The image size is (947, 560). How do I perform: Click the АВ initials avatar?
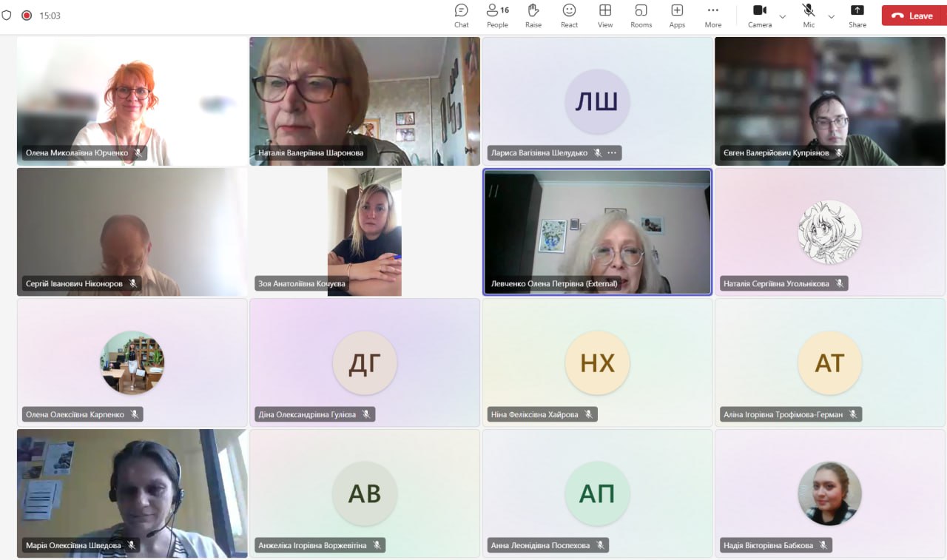click(x=365, y=493)
